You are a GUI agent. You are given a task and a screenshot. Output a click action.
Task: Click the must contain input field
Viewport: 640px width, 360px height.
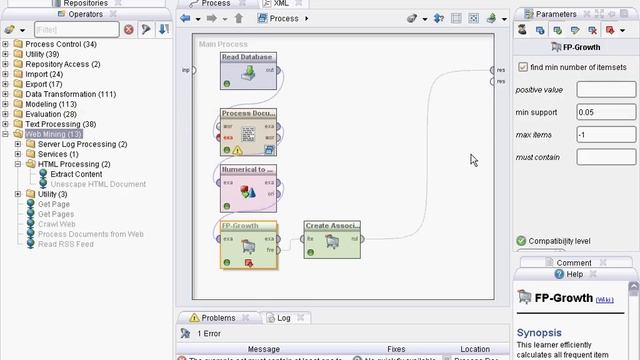606,157
